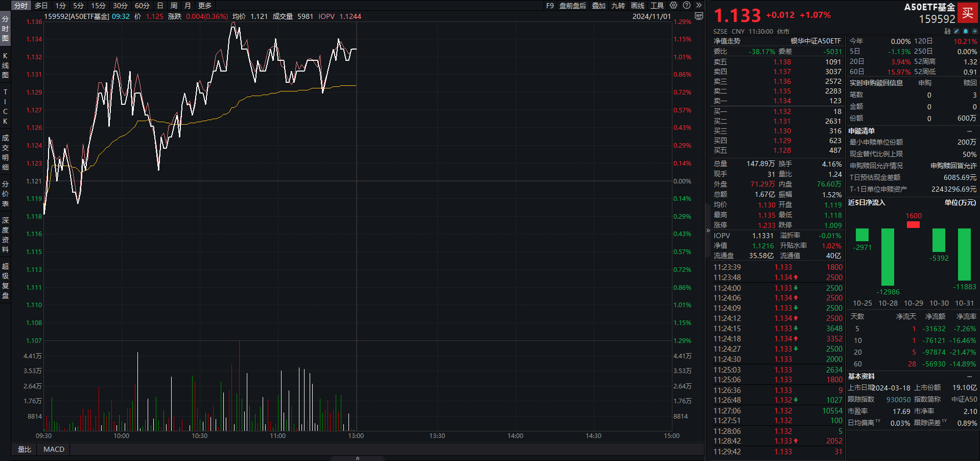The height and width of the screenshot is (461, 980).
Task: Open the settings gear in chart toolbar
Action: tap(673, 6)
